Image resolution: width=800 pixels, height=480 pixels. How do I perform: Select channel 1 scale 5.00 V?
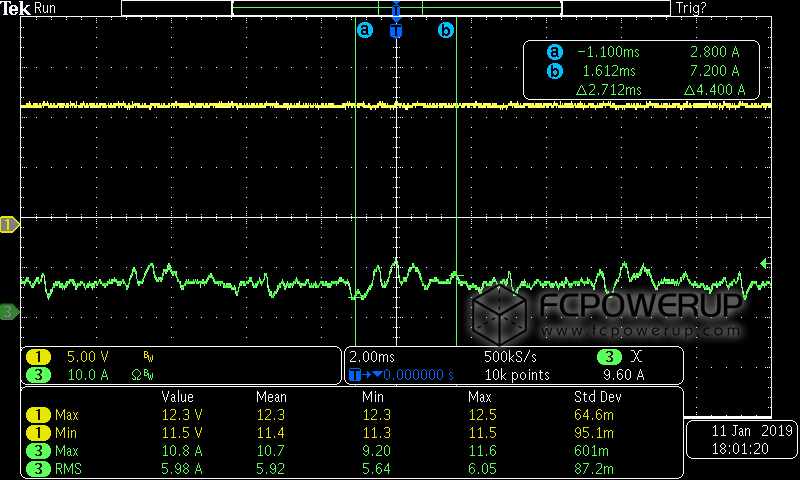tap(88, 357)
